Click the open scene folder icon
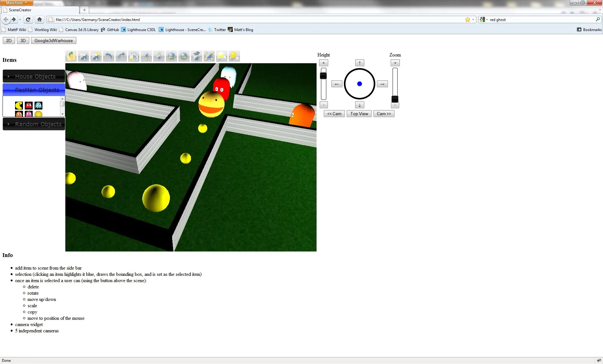603x364 pixels. [71, 56]
